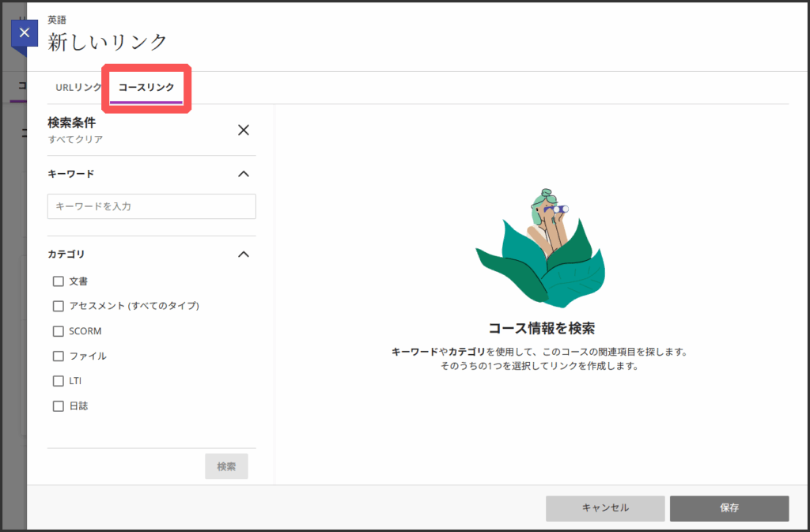Toggle the LTI checkbox
This screenshot has width=810, height=532.
click(x=58, y=381)
